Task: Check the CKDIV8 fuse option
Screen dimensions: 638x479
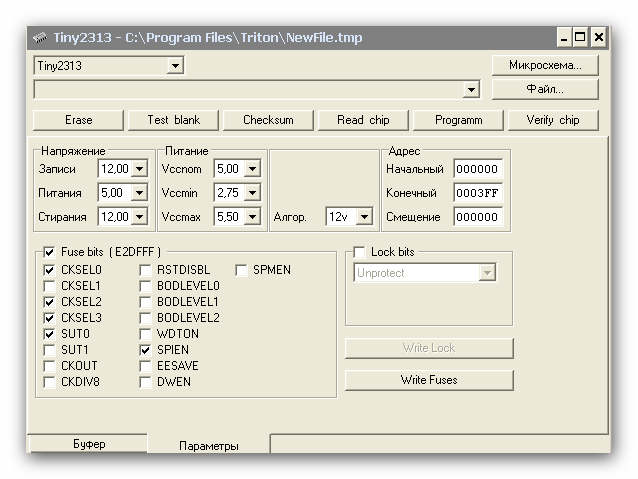Action: point(50,382)
